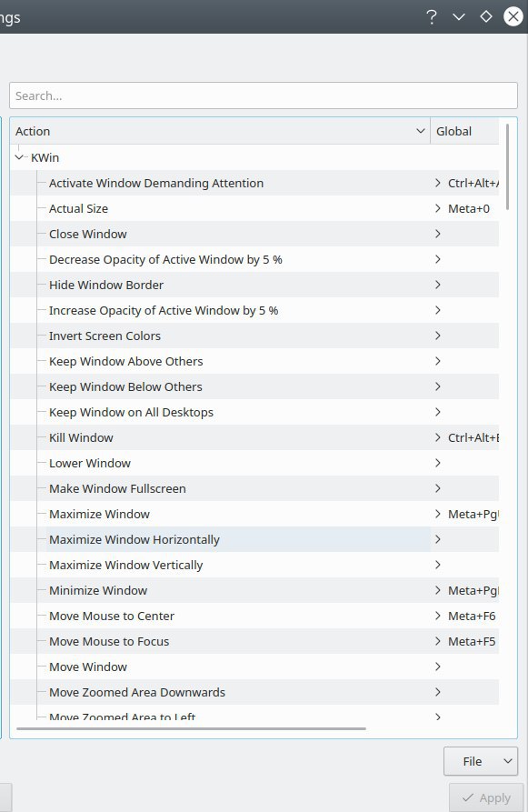Click the Global column header
The width and height of the screenshot is (528, 812).
464,132
